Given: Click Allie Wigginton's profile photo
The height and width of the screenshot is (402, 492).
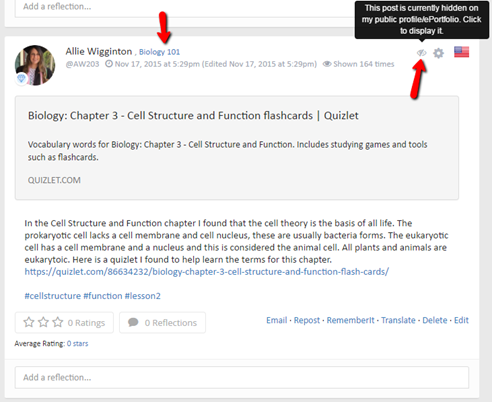Looking at the screenshot, I should pos(35,65).
